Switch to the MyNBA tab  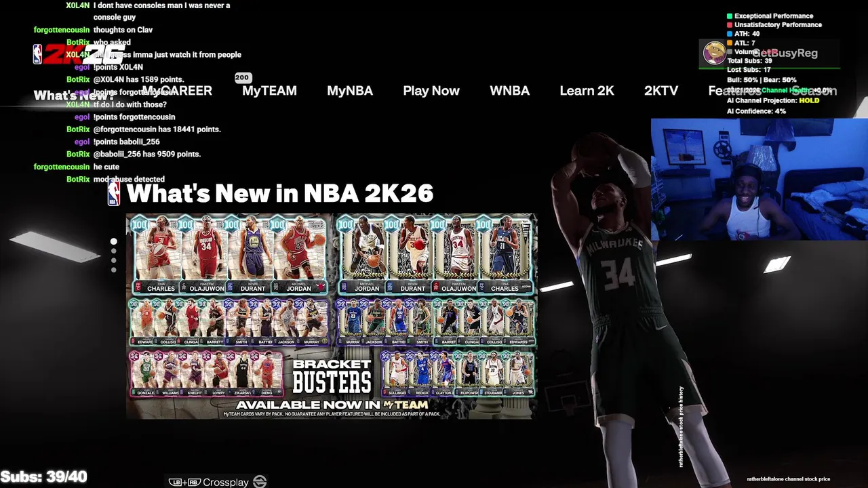click(350, 91)
